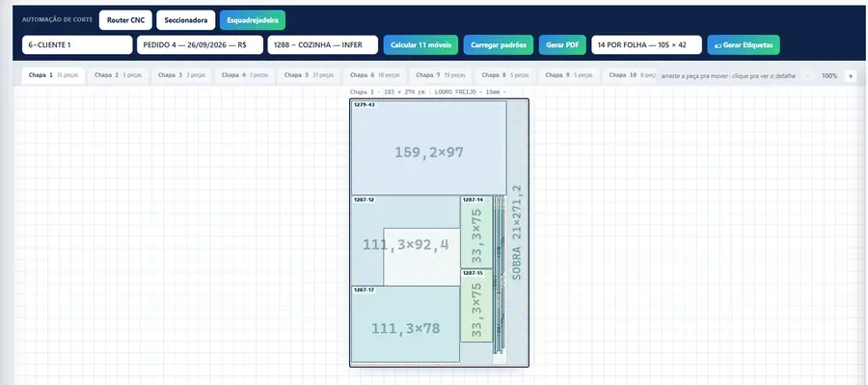Viewport: 868px width, 385px height.
Task: Click the 100% zoom level
Action: tap(829, 76)
